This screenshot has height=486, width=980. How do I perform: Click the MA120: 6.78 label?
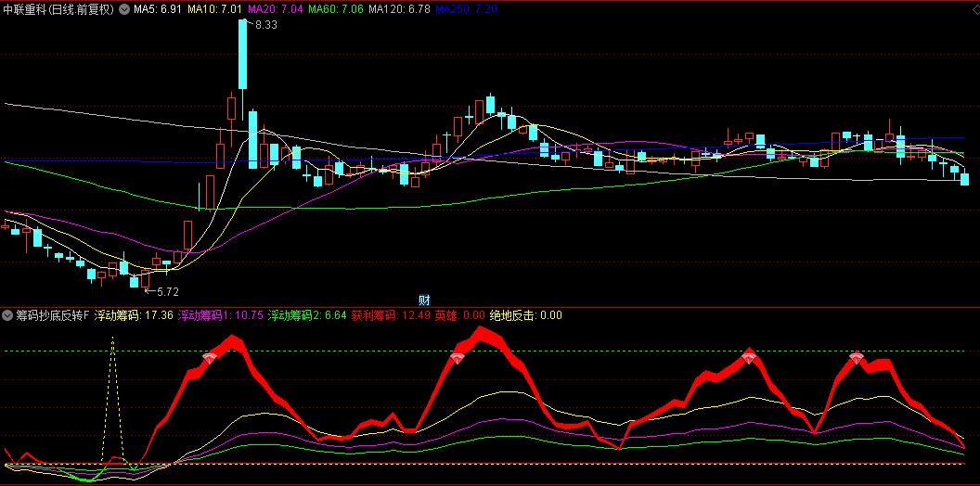coord(399,9)
